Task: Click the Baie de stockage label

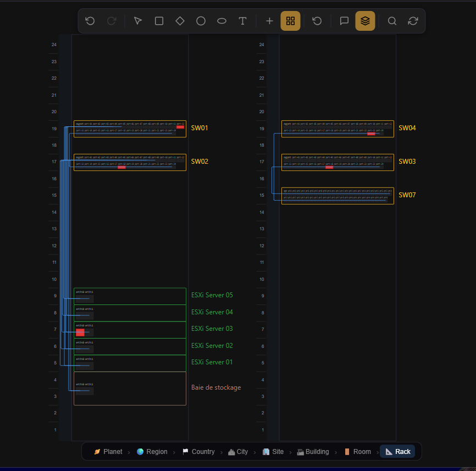Action: coord(216,387)
